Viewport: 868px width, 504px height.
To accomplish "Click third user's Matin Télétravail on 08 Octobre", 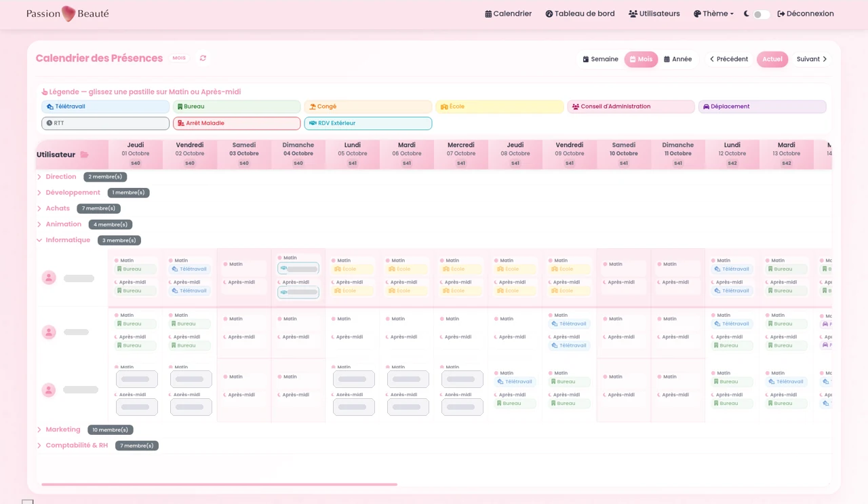I will (515, 382).
